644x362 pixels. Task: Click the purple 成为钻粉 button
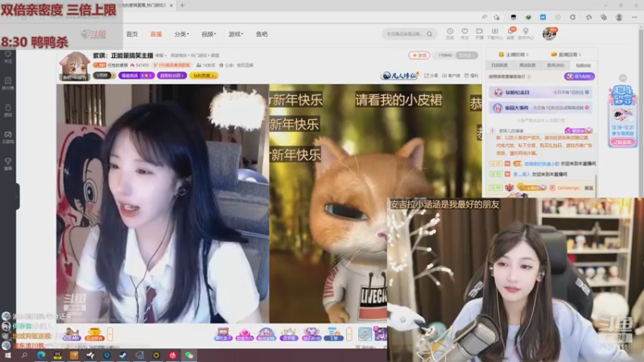coord(579,76)
